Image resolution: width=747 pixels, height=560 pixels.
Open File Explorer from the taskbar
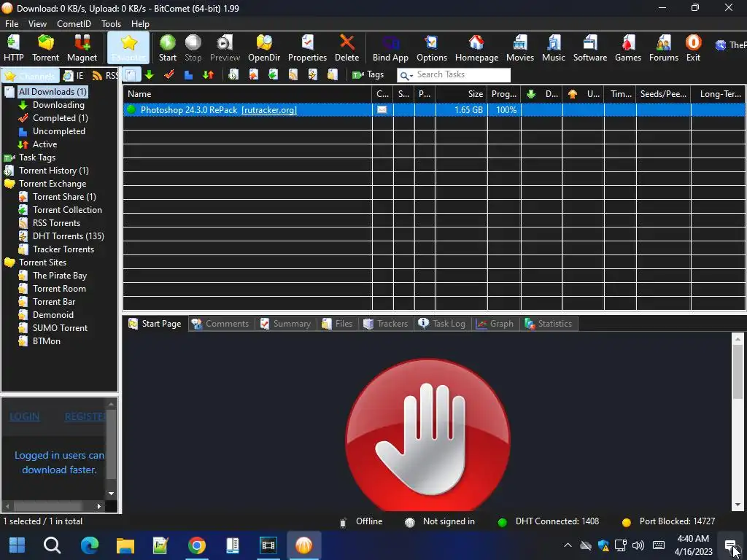(125, 545)
